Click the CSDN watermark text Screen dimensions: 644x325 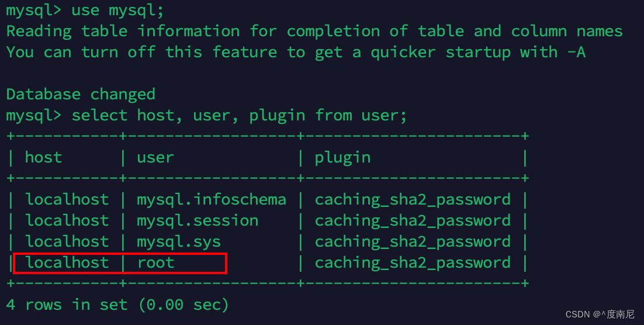(x=600, y=314)
